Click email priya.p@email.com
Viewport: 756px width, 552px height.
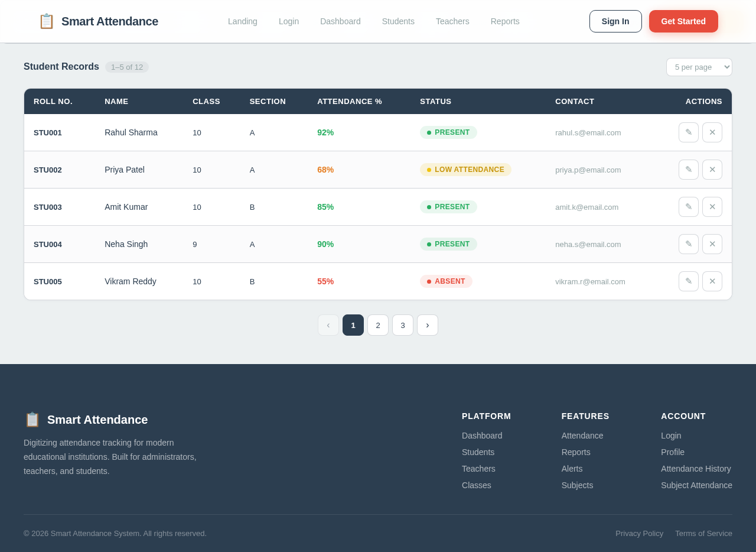pos(588,170)
